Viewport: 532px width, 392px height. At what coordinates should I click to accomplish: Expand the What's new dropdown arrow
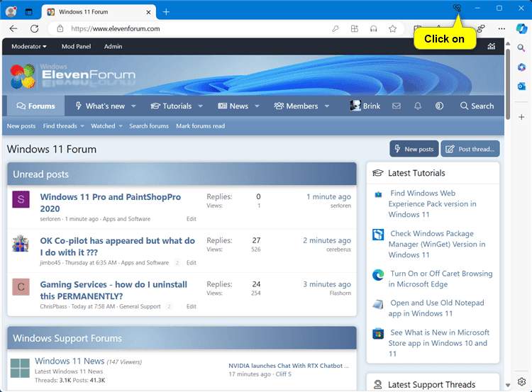tap(133, 106)
